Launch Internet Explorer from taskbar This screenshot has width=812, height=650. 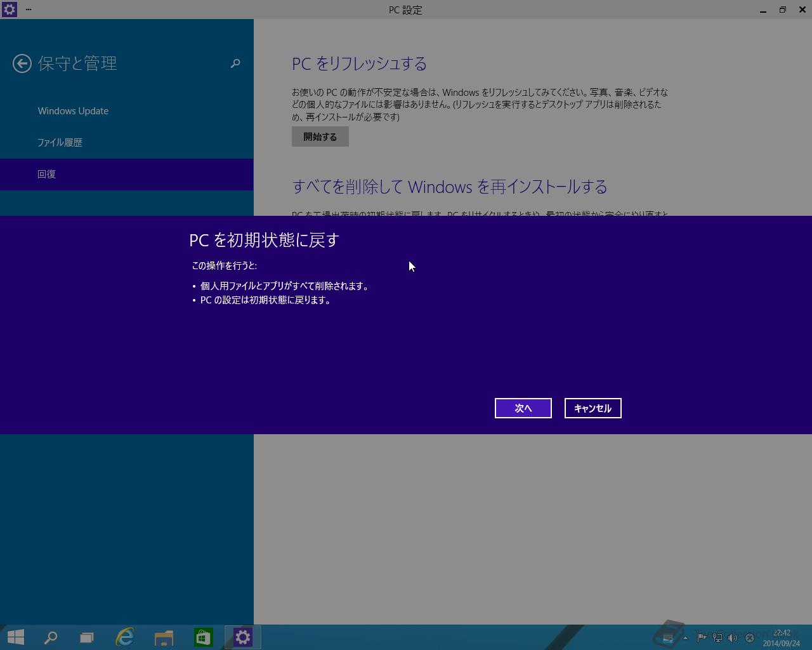pyautogui.click(x=125, y=637)
